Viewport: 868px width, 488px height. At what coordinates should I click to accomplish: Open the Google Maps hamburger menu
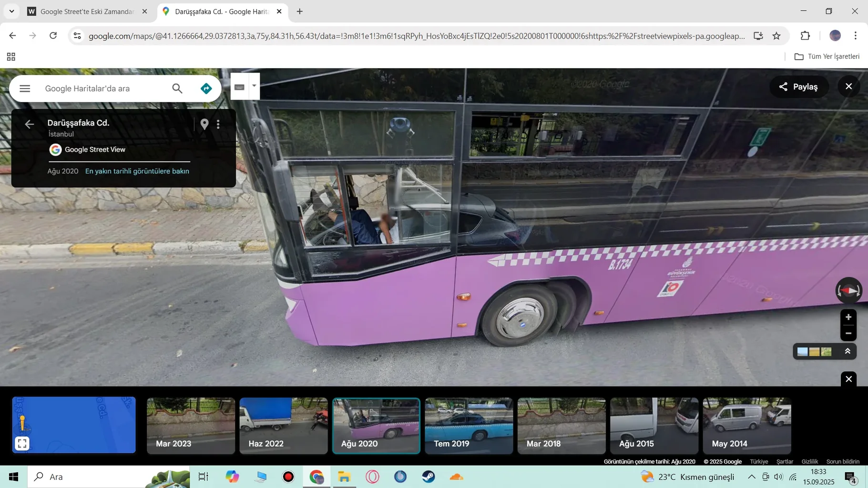(x=25, y=88)
